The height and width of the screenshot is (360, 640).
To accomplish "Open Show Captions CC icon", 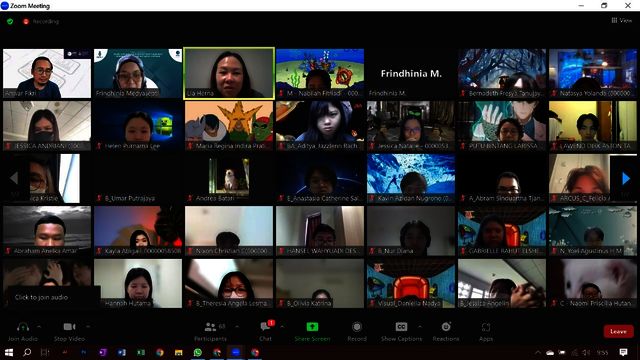I will tap(401, 327).
